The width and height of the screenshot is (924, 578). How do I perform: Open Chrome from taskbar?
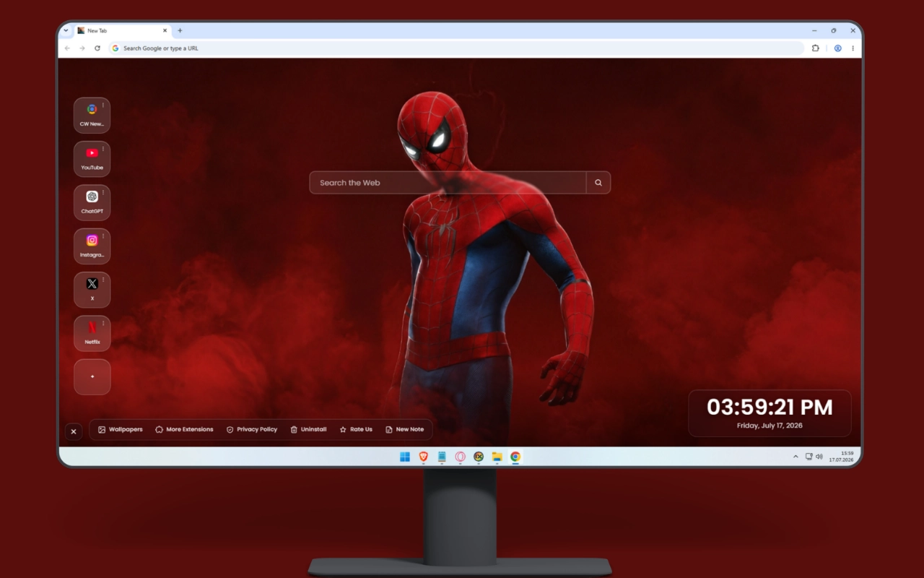click(x=515, y=457)
